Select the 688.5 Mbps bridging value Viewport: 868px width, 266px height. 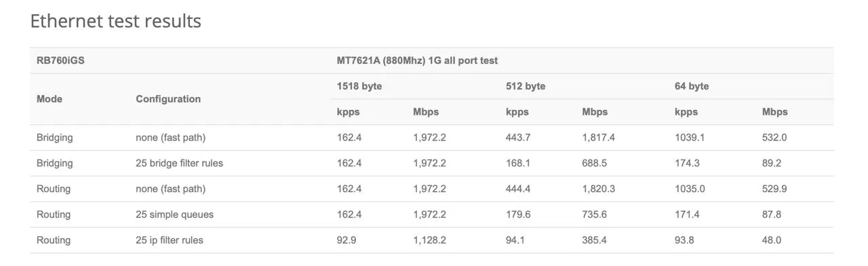(x=595, y=164)
